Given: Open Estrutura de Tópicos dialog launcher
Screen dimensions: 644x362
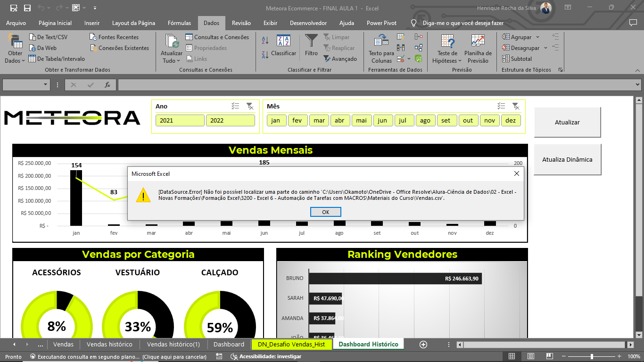Looking at the screenshot, I should (561, 70).
